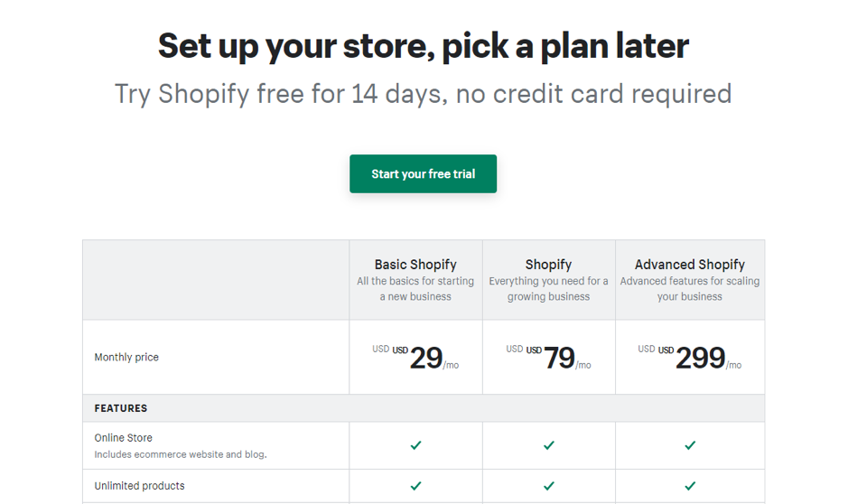Click the Start your free trial button
The height and width of the screenshot is (504, 848).
point(423,173)
